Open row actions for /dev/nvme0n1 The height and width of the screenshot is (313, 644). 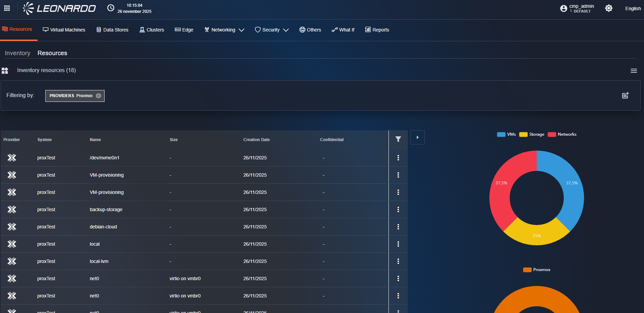[x=398, y=158]
